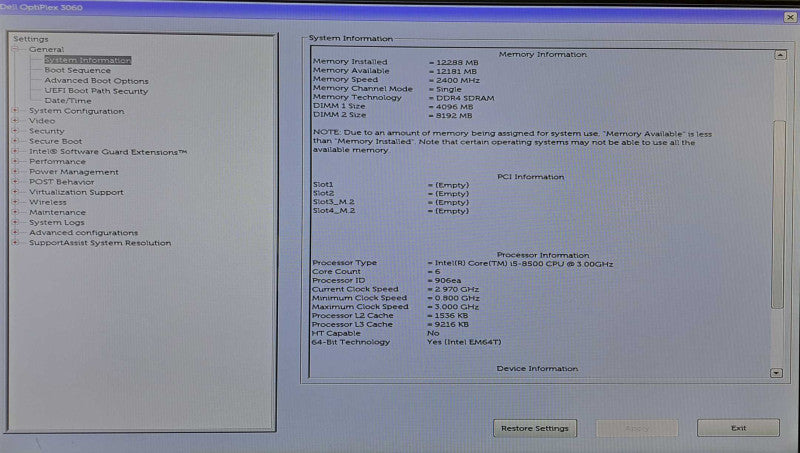Select Wireless category label
The width and height of the screenshot is (800, 453).
coord(47,202)
